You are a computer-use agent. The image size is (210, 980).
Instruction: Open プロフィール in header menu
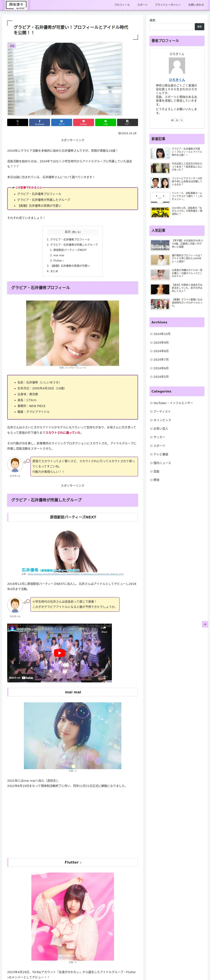click(x=122, y=5)
